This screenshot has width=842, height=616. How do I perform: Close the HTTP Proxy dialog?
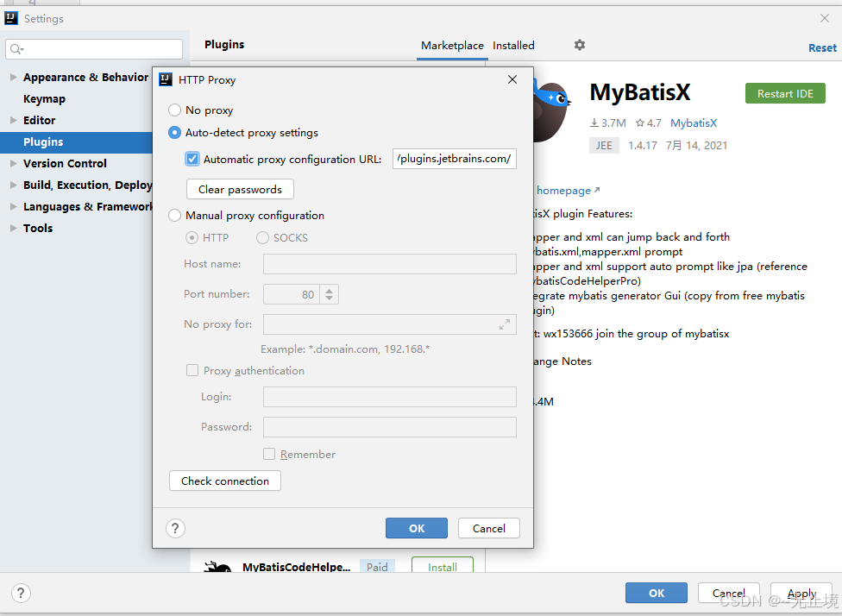(512, 79)
